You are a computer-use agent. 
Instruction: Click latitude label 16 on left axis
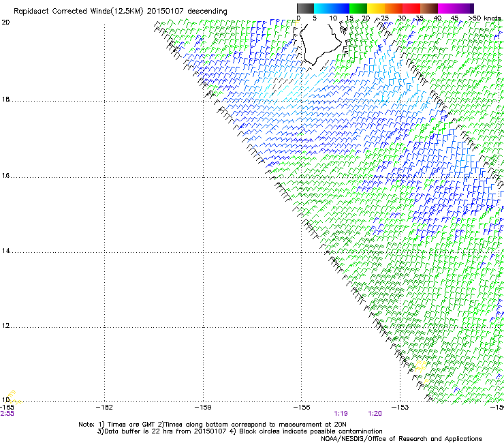point(5,175)
